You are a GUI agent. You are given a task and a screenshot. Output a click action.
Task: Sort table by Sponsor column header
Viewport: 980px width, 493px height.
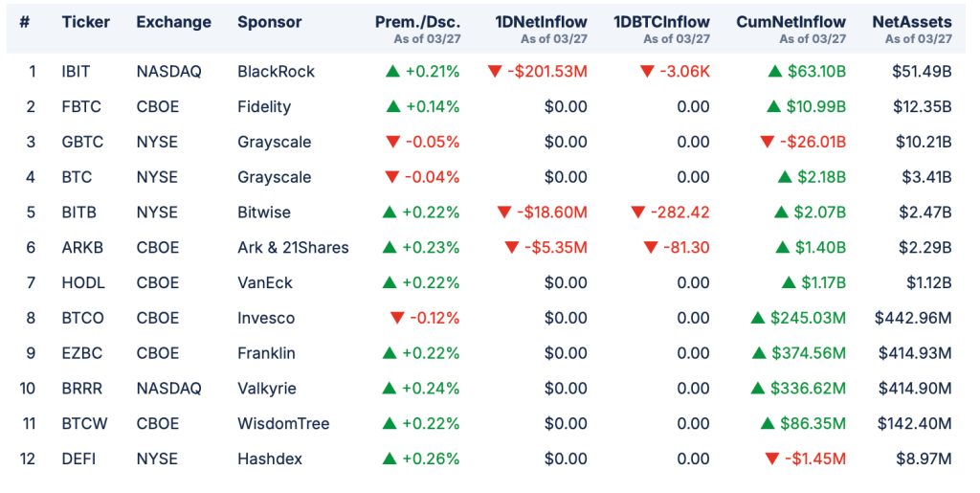[269, 22]
